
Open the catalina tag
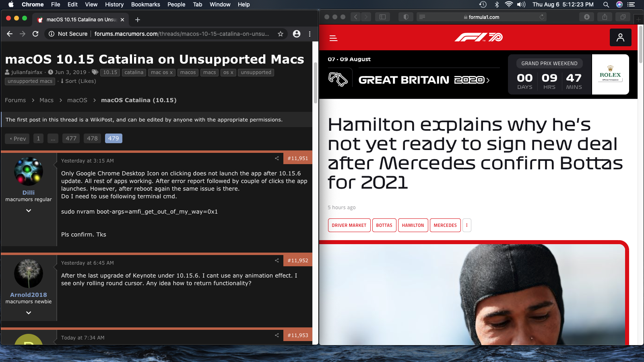134,72
